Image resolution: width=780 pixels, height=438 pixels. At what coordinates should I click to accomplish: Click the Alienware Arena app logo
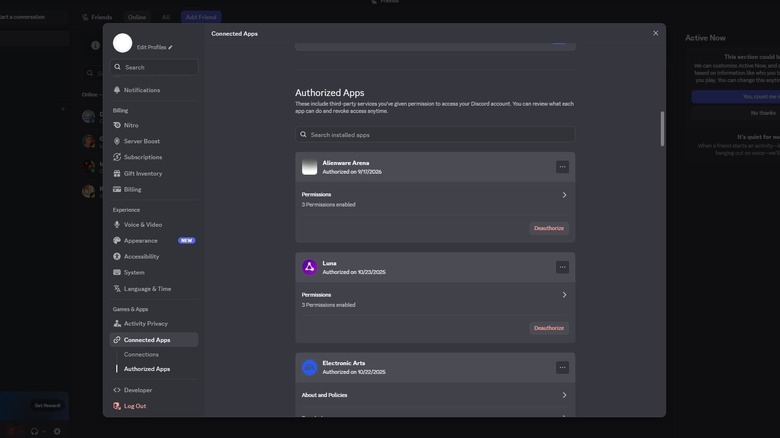[309, 167]
